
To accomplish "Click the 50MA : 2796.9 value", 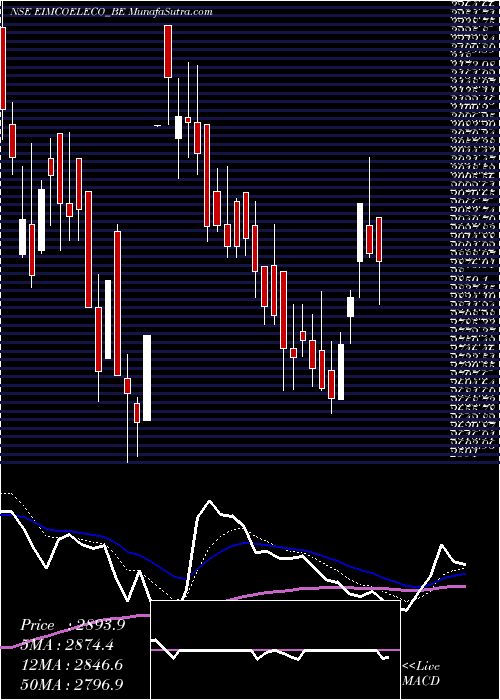I will click(71, 684).
